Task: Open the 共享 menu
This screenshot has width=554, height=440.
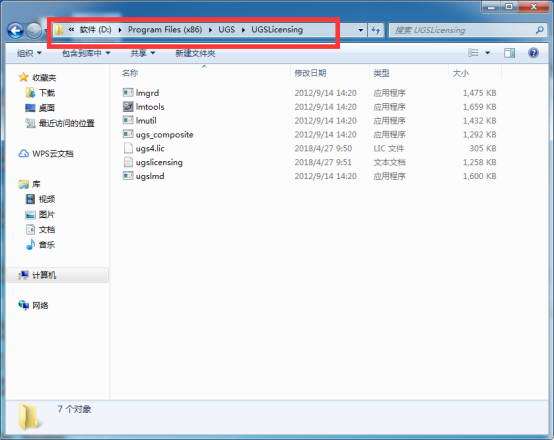Action: click(x=143, y=53)
